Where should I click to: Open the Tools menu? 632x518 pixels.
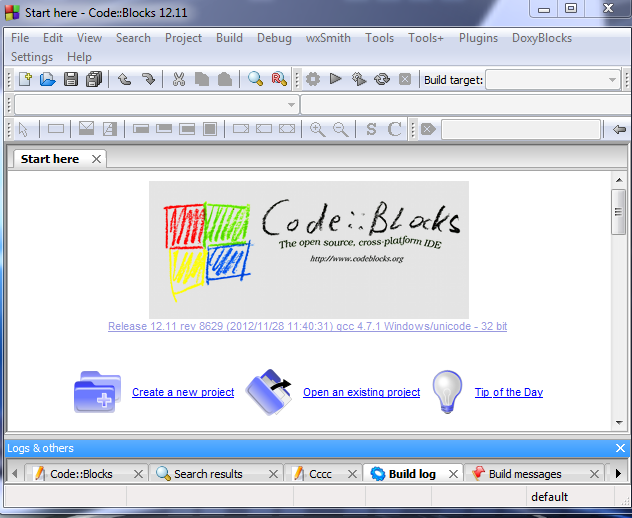click(x=379, y=38)
